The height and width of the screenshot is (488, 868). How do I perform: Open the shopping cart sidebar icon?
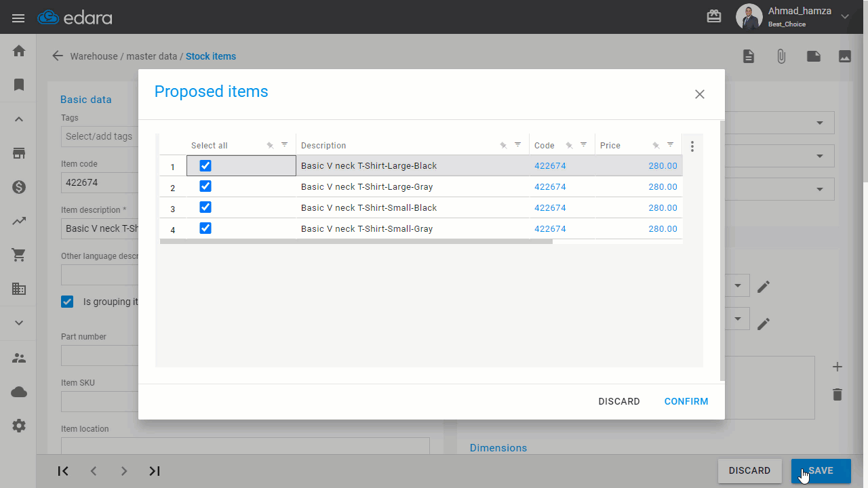(x=19, y=255)
